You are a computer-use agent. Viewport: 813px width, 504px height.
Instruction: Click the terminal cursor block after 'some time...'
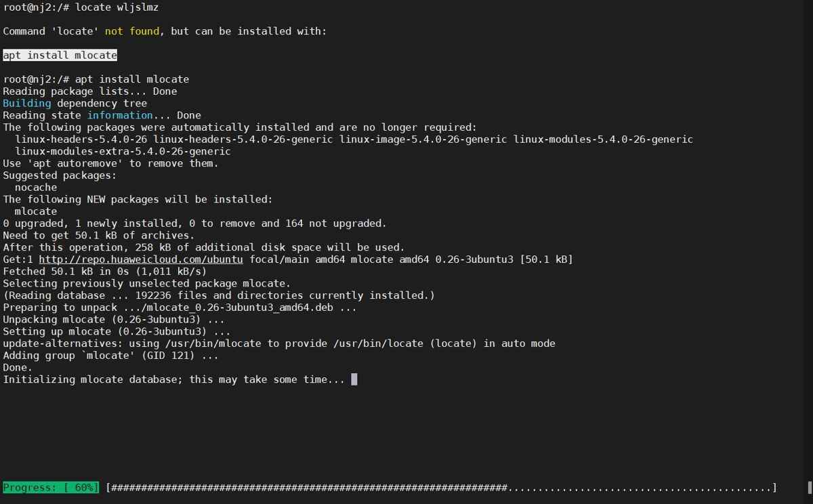354,379
